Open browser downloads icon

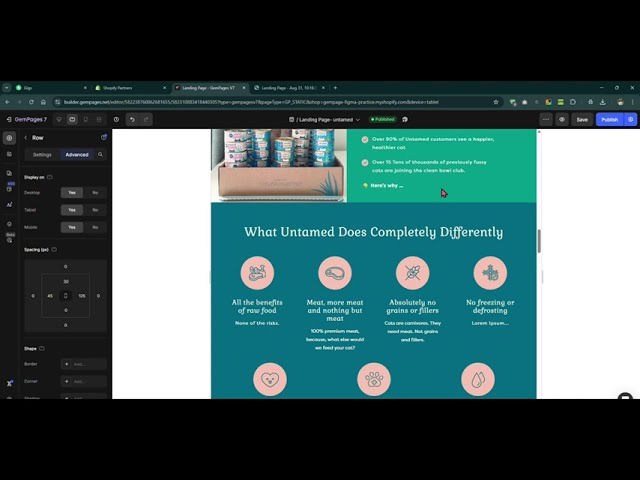pos(602,102)
